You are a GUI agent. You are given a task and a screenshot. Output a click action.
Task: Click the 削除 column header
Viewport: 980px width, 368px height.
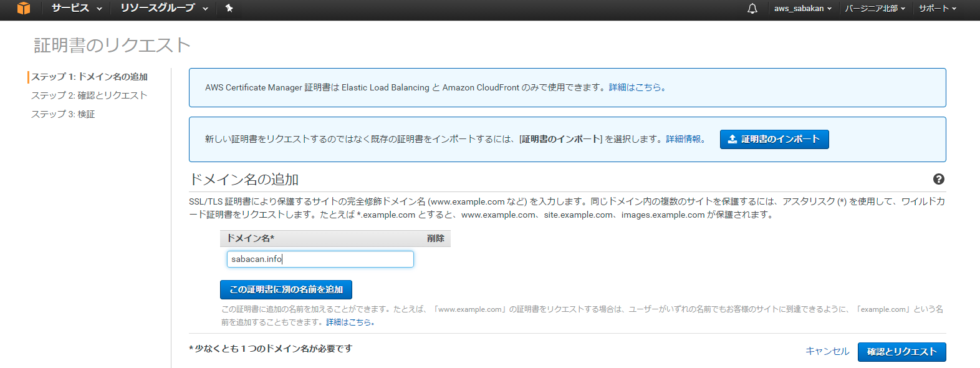[435, 238]
